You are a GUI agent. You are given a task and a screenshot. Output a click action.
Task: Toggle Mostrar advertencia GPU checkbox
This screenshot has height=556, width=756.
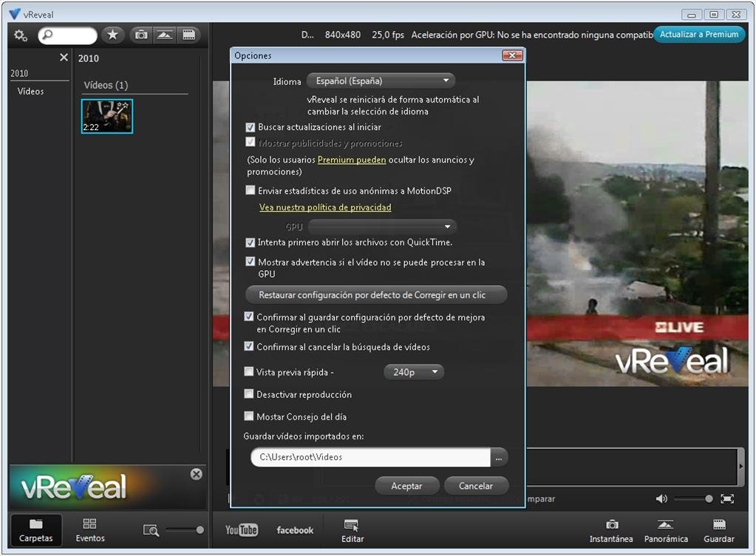pyautogui.click(x=251, y=261)
